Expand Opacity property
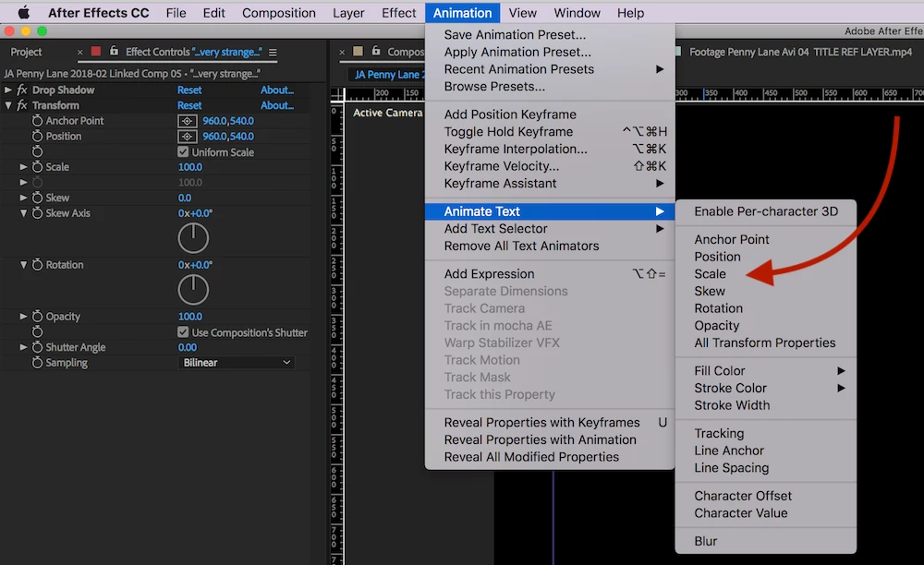This screenshot has height=565, width=924. (x=24, y=316)
